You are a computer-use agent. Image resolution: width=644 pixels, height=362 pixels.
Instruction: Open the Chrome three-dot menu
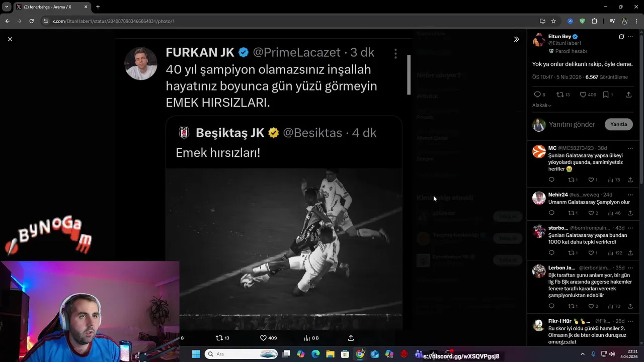tap(636, 21)
